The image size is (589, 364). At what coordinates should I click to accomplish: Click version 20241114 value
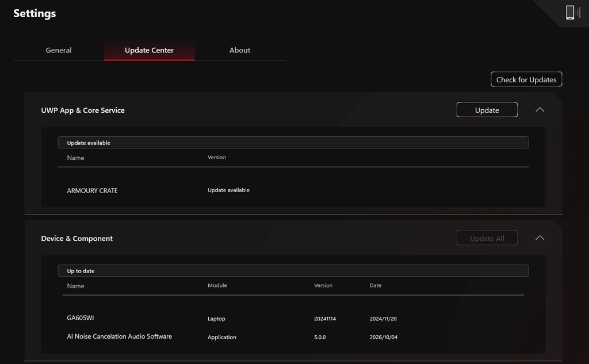pyautogui.click(x=325, y=319)
